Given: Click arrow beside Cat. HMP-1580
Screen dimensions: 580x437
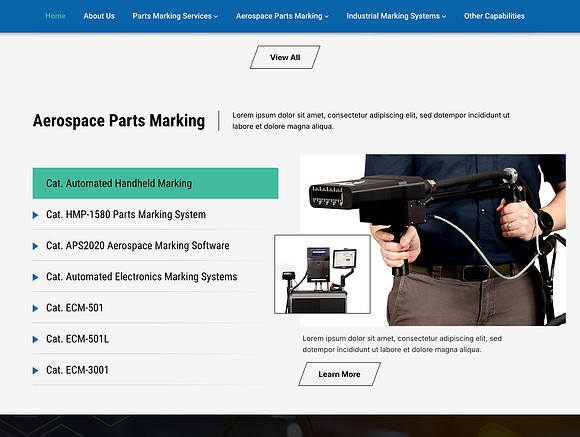Looking at the screenshot, I should 36,215.
